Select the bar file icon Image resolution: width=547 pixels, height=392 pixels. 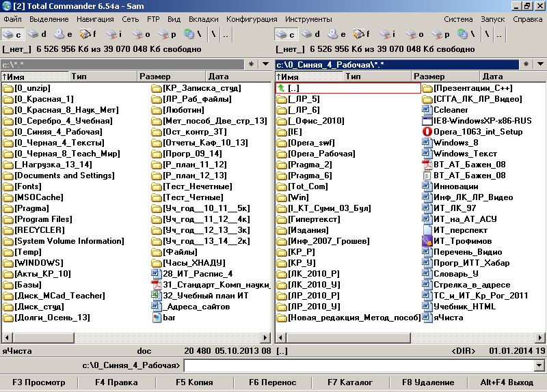pyautogui.click(x=156, y=318)
